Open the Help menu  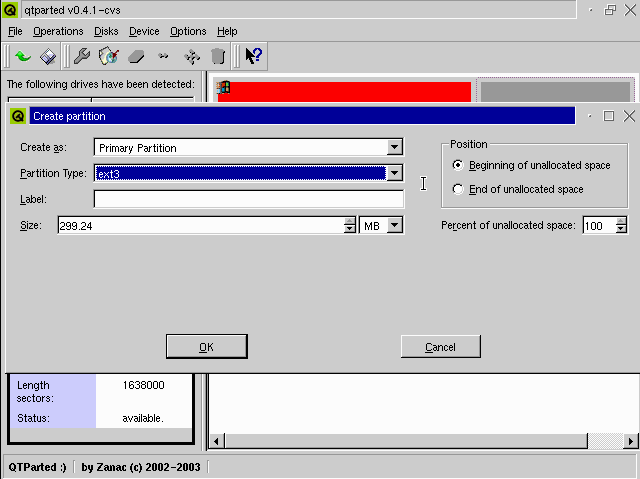227,31
